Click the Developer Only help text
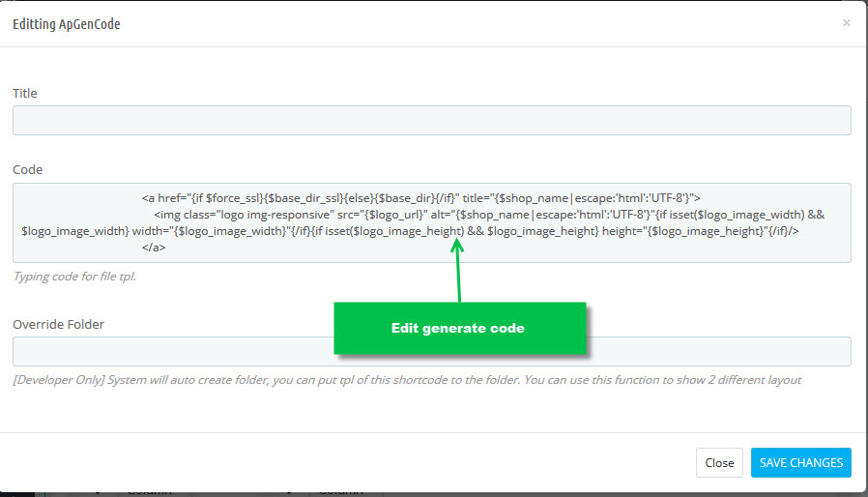 (x=407, y=380)
